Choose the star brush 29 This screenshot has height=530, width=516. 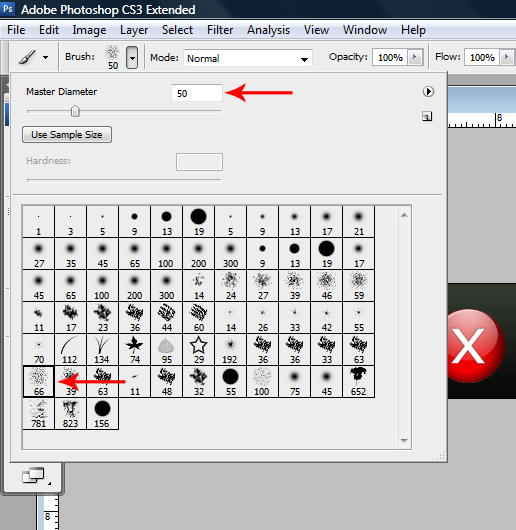[x=198, y=350]
